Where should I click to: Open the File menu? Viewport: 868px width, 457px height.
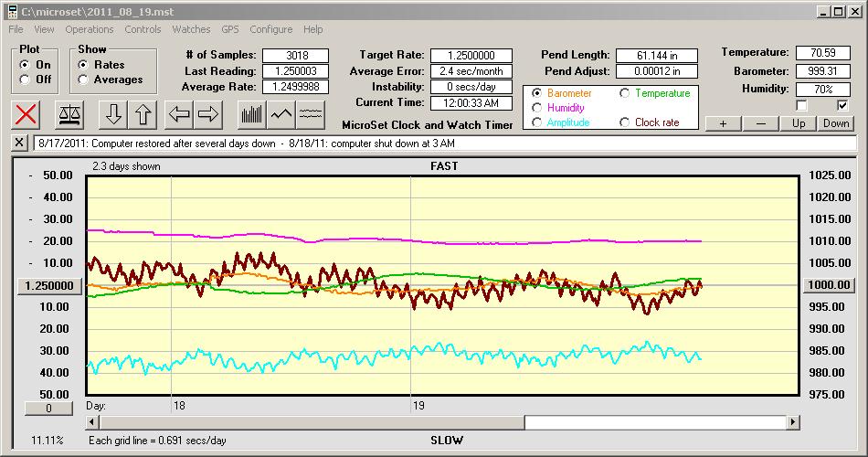[16, 29]
